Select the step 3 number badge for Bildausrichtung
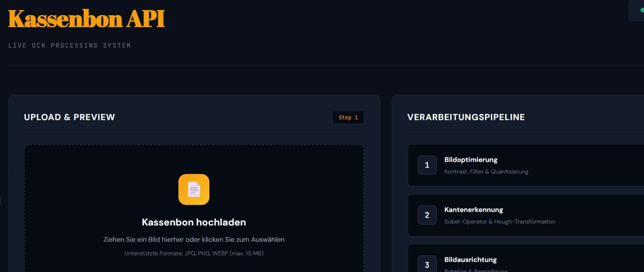Screen dimensions: 644x272 click(427, 264)
